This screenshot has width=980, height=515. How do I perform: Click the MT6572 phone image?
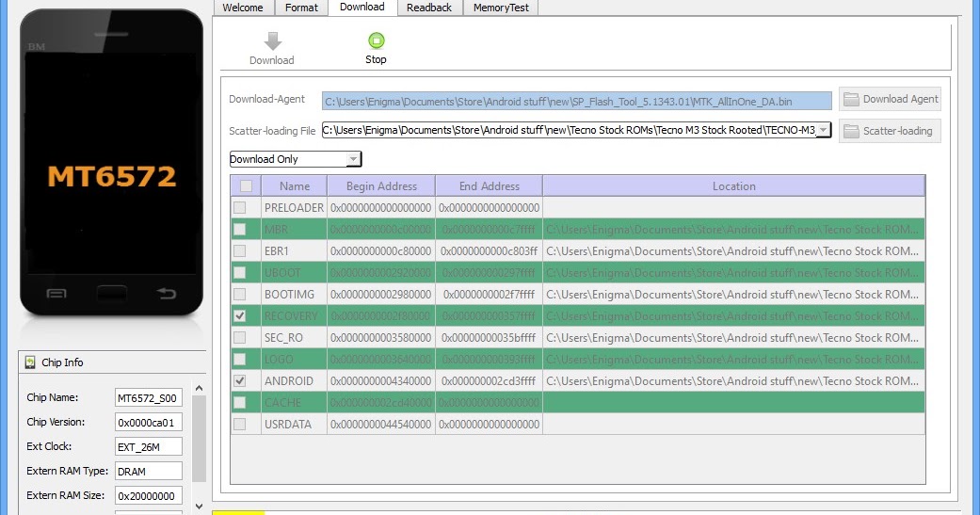[112, 163]
